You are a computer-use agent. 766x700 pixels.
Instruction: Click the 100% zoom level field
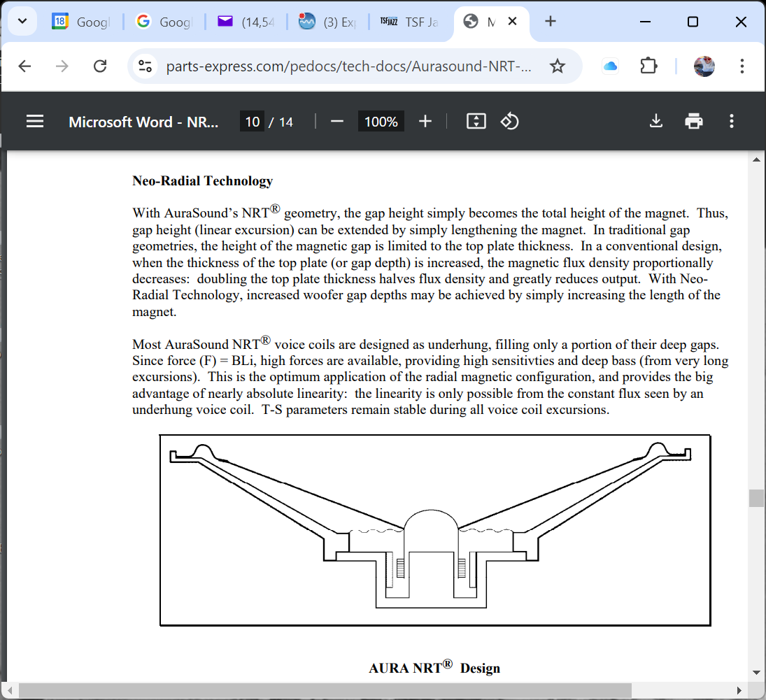(x=381, y=122)
